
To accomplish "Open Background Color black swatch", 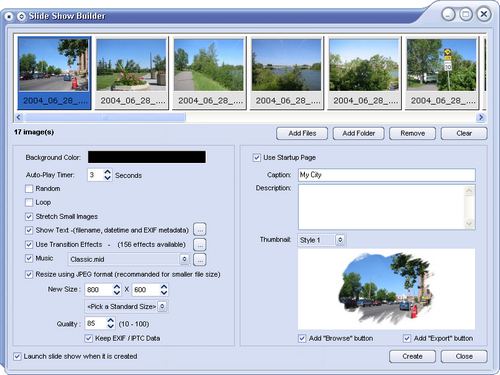I will point(147,157).
